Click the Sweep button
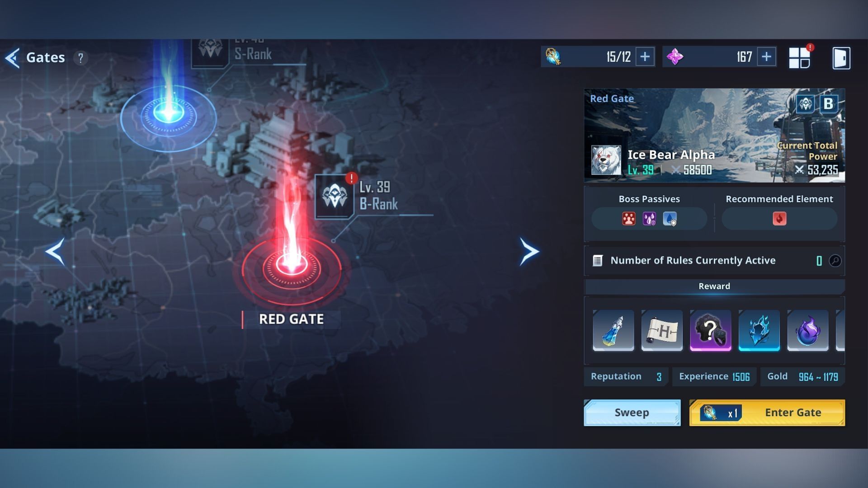The image size is (868, 488). click(632, 413)
